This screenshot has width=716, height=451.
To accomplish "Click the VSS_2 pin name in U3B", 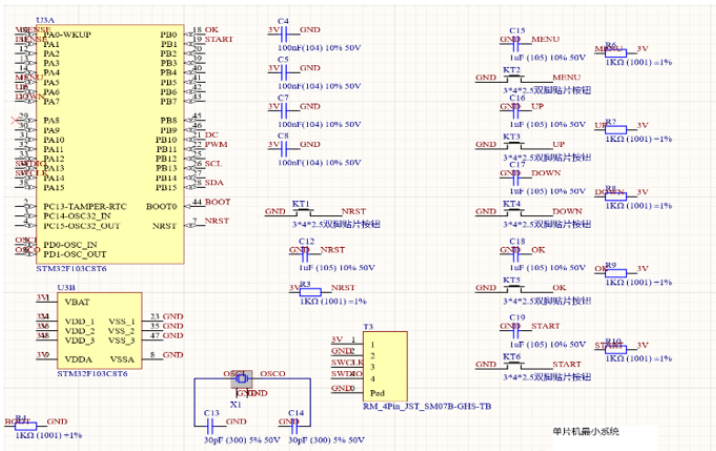I will pyautogui.click(x=121, y=331).
